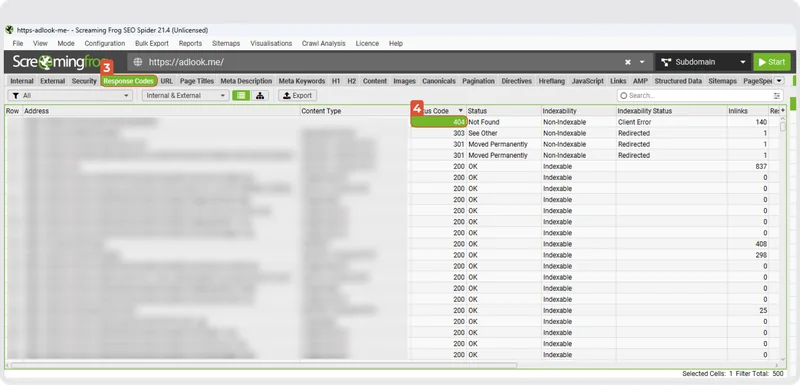Switch to list view toggle

pyautogui.click(x=241, y=95)
